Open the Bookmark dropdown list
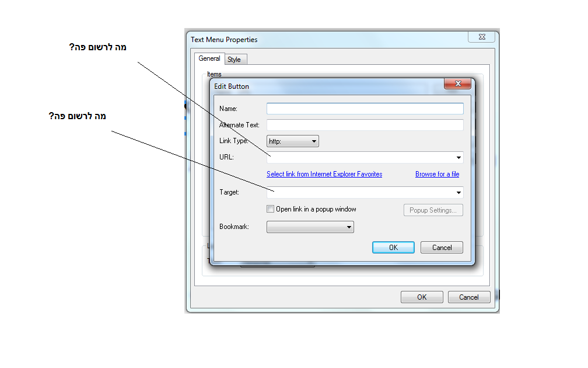 coord(310,227)
